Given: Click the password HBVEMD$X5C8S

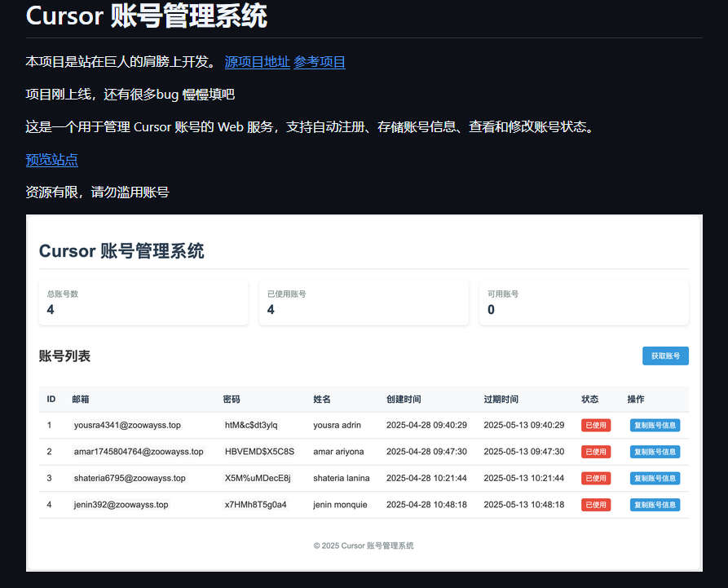Looking at the screenshot, I should (259, 452).
